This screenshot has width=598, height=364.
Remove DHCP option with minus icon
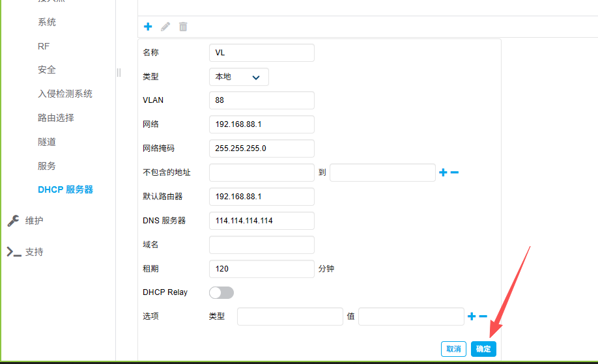coord(483,316)
